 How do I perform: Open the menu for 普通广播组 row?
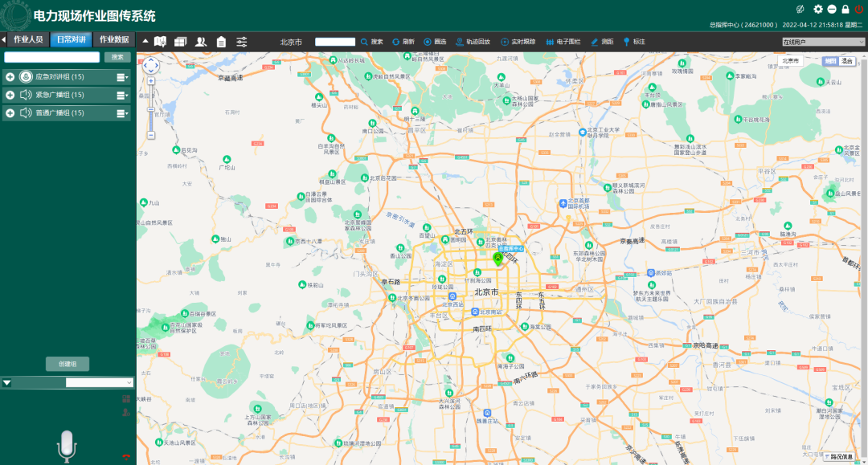coord(122,113)
